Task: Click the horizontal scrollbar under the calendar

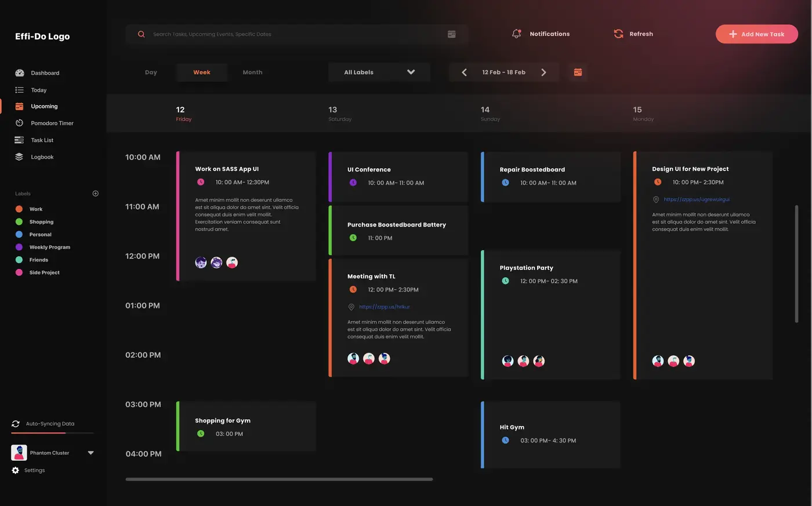Action: [x=279, y=479]
